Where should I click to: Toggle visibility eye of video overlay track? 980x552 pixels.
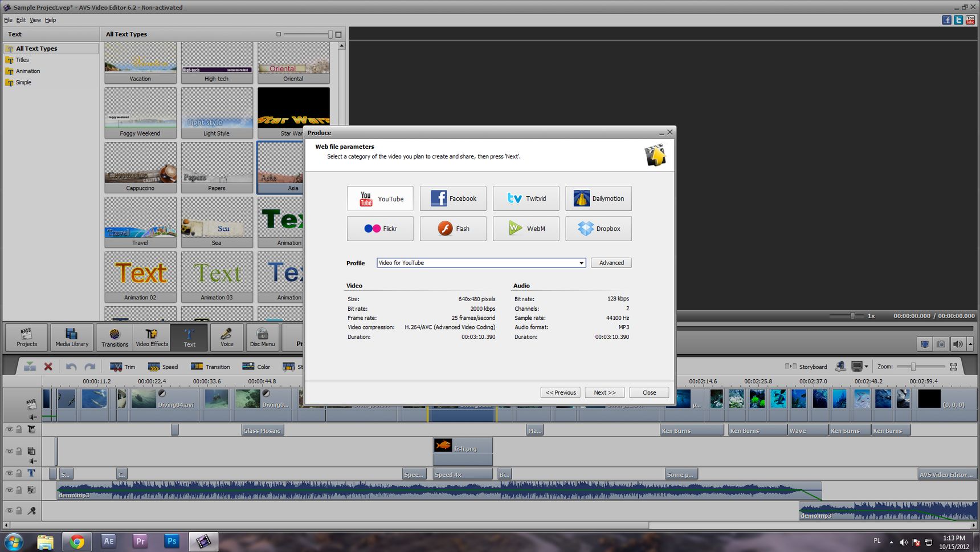[x=9, y=450]
